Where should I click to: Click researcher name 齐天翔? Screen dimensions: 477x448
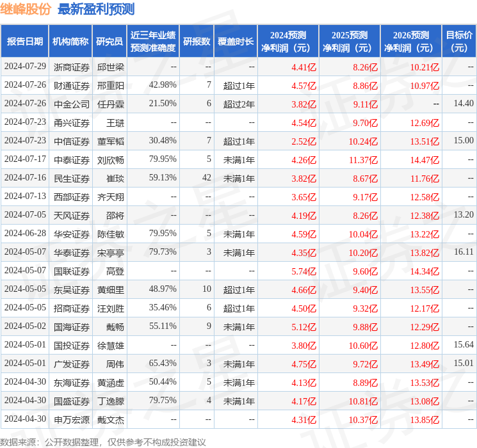111,196
